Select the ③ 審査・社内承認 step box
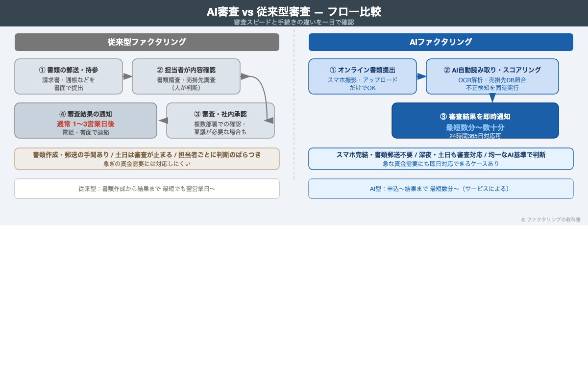 click(216, 121)
